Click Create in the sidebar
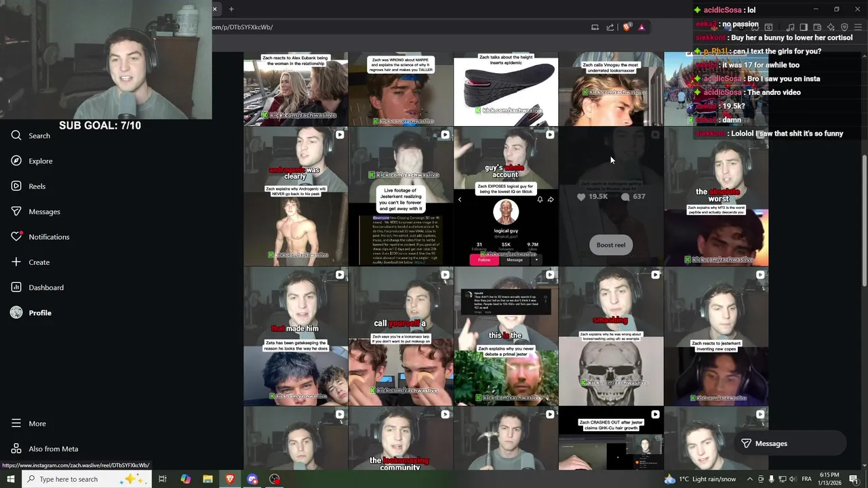This screenshot has height=488, width=868. pos(31,262)
